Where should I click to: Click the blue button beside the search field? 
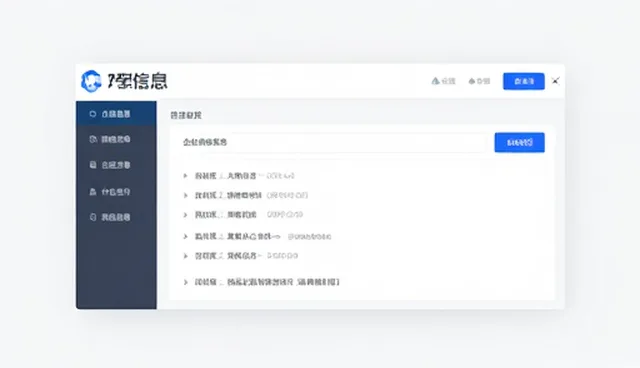click(x=520, y=142)
